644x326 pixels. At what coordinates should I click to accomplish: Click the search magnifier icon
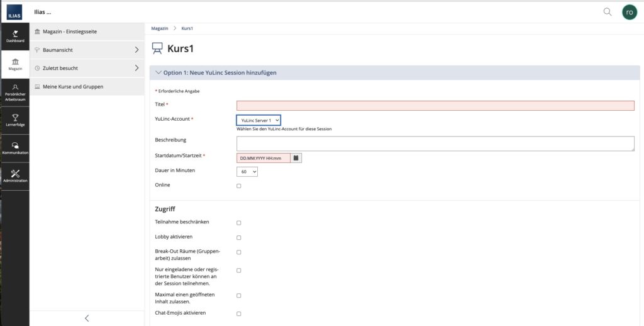pyautogui.click(x=607, y=11)
